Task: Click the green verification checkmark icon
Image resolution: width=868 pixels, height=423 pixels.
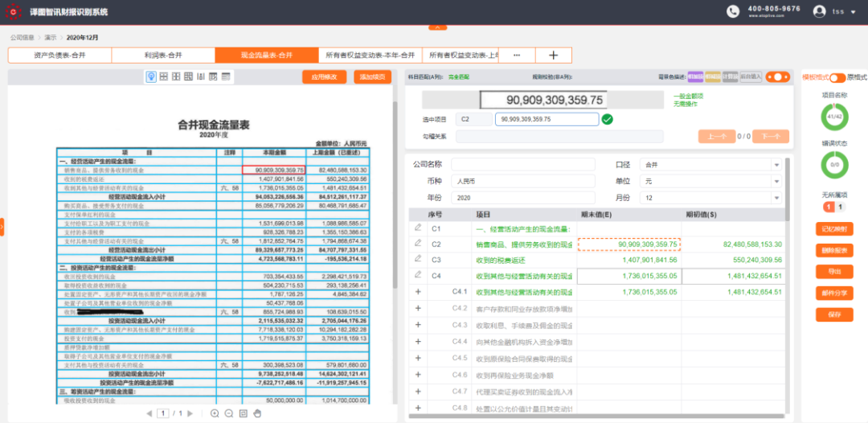Action: pos(608,119)
